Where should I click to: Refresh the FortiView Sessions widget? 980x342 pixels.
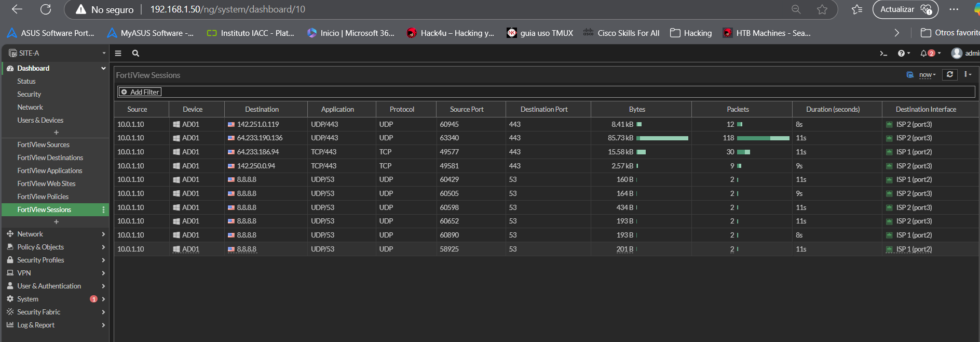click(949, 75)
